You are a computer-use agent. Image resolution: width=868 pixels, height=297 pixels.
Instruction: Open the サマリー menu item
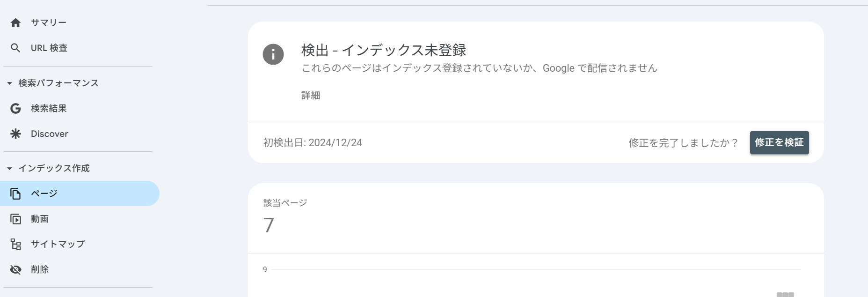click(x=49, y=22)
